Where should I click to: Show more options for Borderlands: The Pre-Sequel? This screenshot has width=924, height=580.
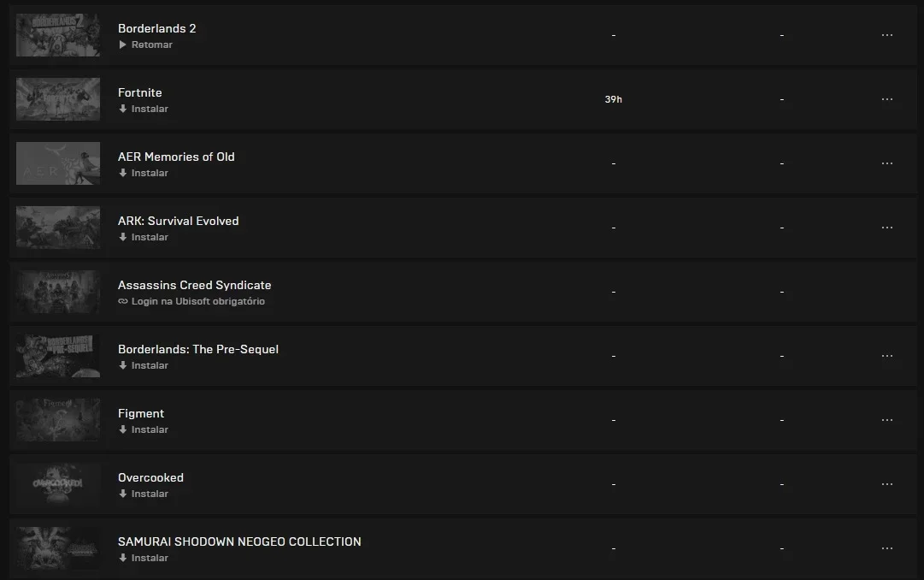[x=887, y=356]
